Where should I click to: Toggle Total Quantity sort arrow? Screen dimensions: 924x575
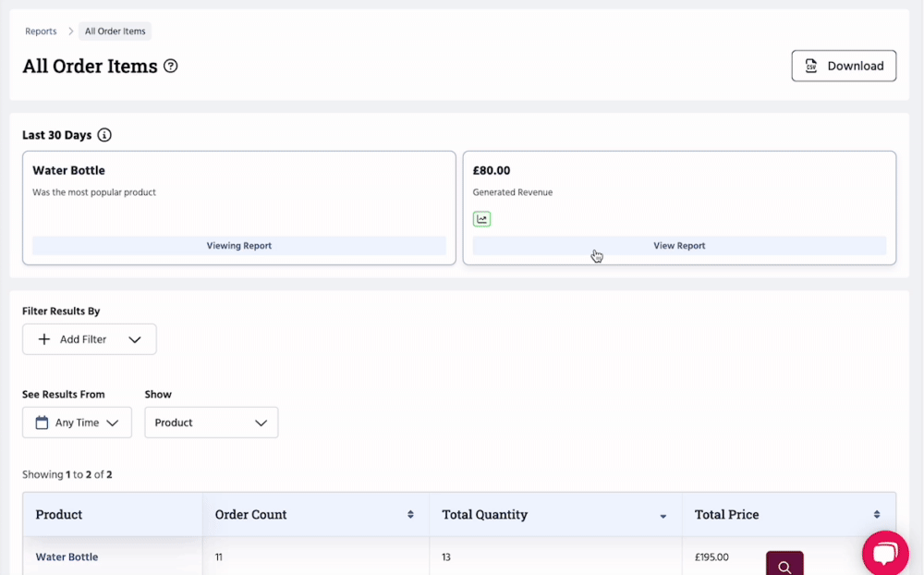[663, 516]
